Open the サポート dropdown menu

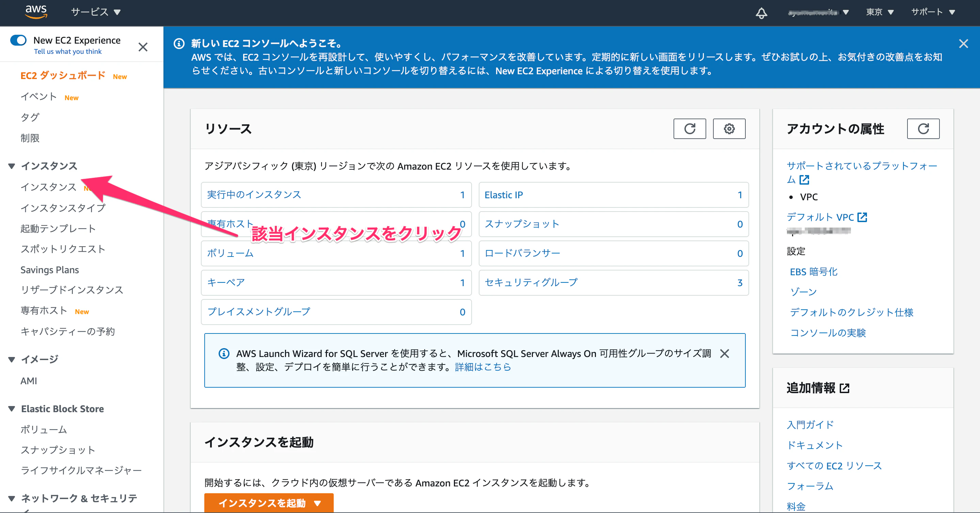pyautogui.click(x=933, y=12)
